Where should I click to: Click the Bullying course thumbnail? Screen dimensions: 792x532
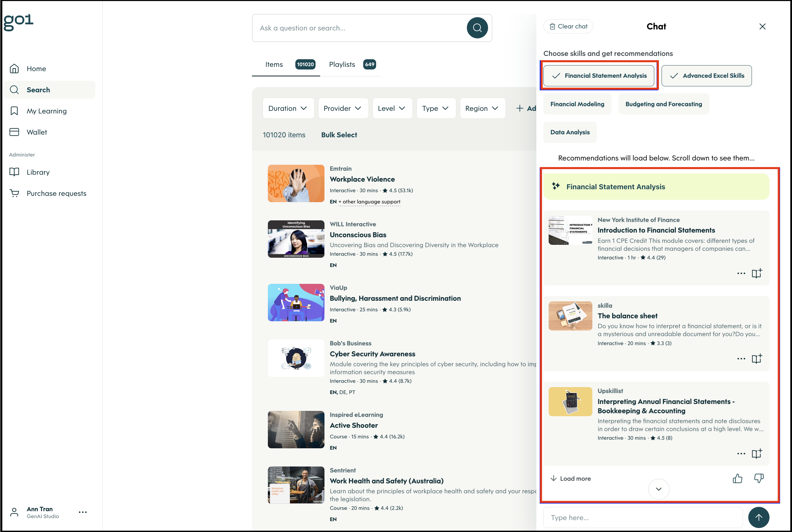point(296,303)
